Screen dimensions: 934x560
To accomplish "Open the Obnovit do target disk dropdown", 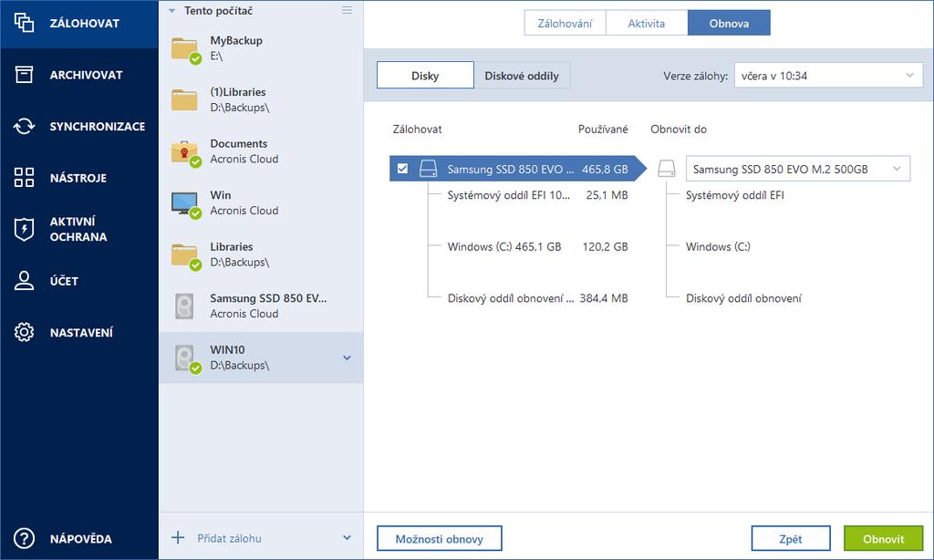I will point(798,169).
